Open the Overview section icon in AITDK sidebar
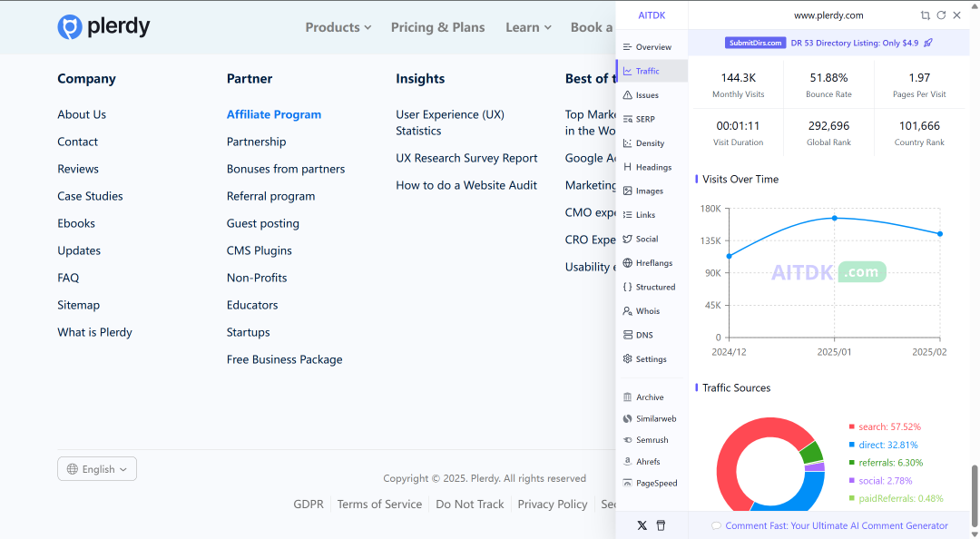The image size is (980, 539). point(628,47)
